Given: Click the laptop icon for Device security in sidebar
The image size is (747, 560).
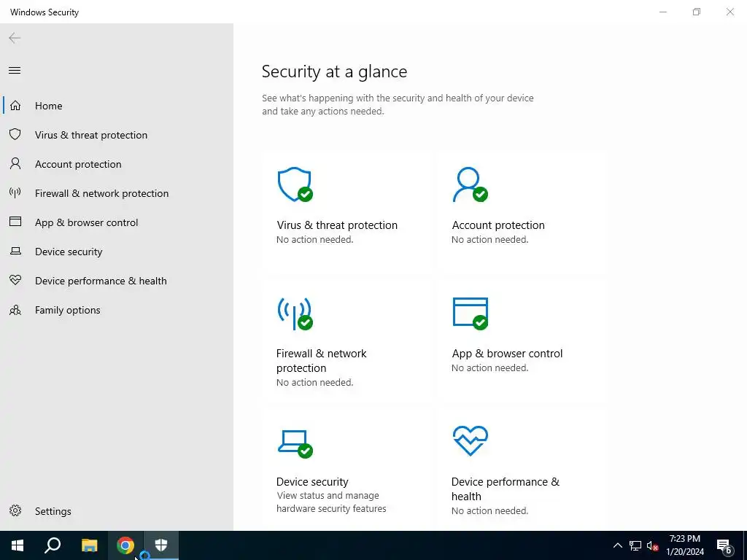Looking at the screenshot, I should pos(15,251).
